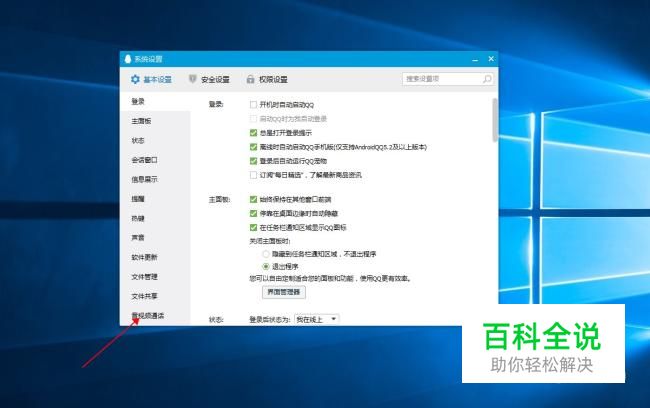
Task: Click the settings panel vertical scrollbar
Action: (495, 120)
